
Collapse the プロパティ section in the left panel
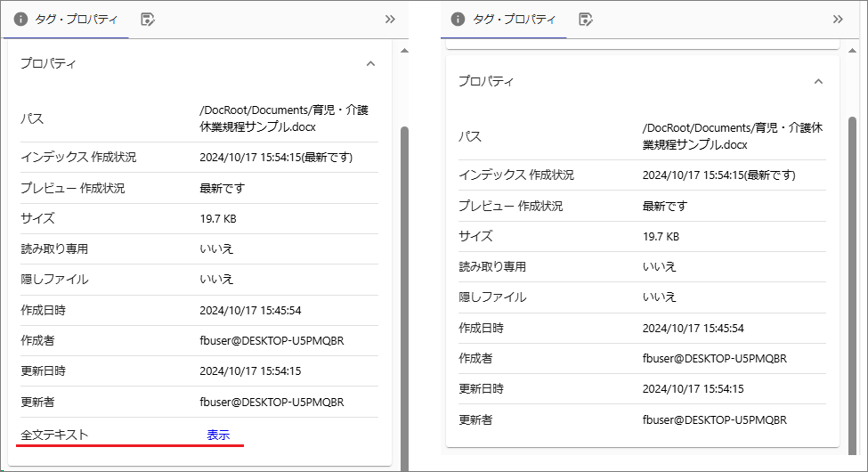tap(371, 63)
